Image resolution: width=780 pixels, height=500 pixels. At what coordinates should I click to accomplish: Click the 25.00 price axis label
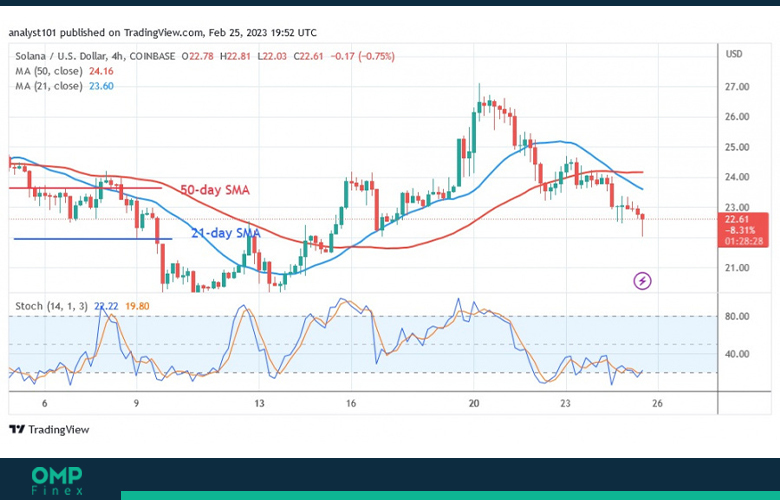coord(737,147)
